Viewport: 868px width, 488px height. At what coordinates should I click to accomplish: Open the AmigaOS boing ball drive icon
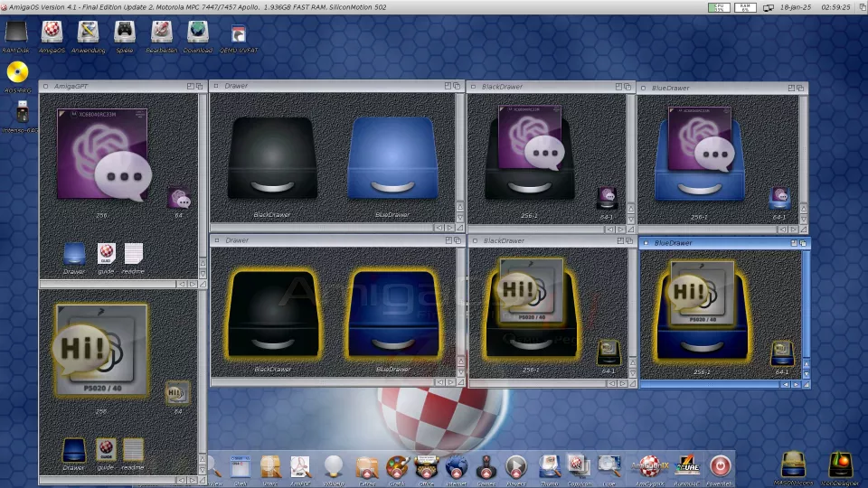click(x=52, y=32)
